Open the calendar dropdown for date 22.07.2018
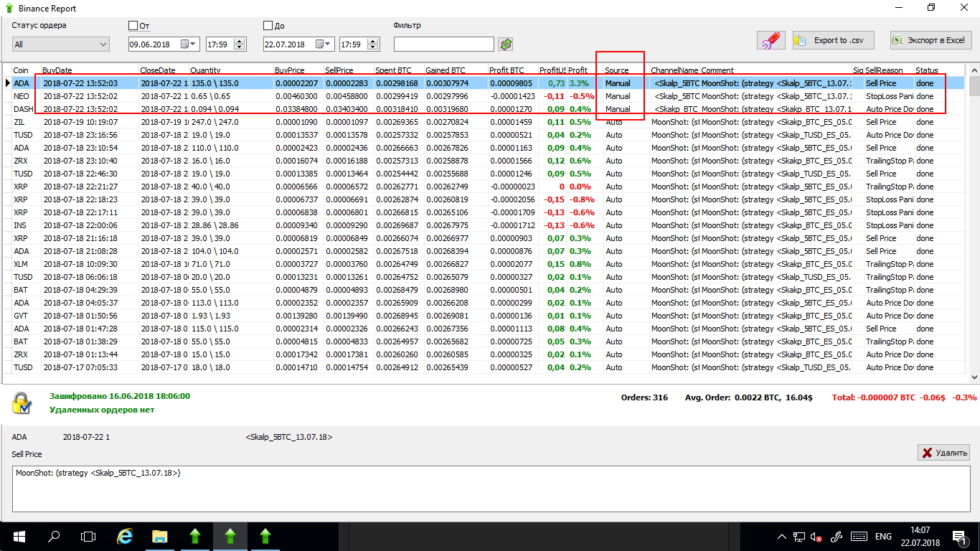Viewport: 980px width, 551px height. tap(324, 44)
